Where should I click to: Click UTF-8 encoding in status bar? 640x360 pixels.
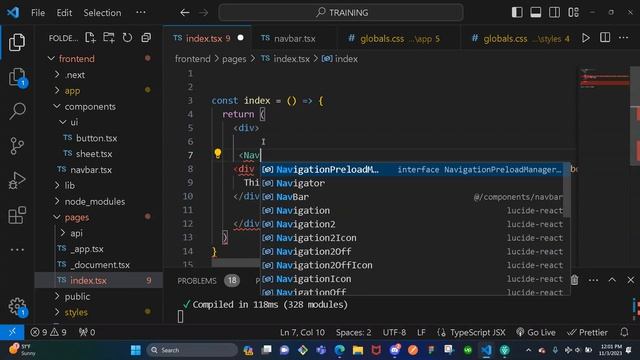pos(394,332)
